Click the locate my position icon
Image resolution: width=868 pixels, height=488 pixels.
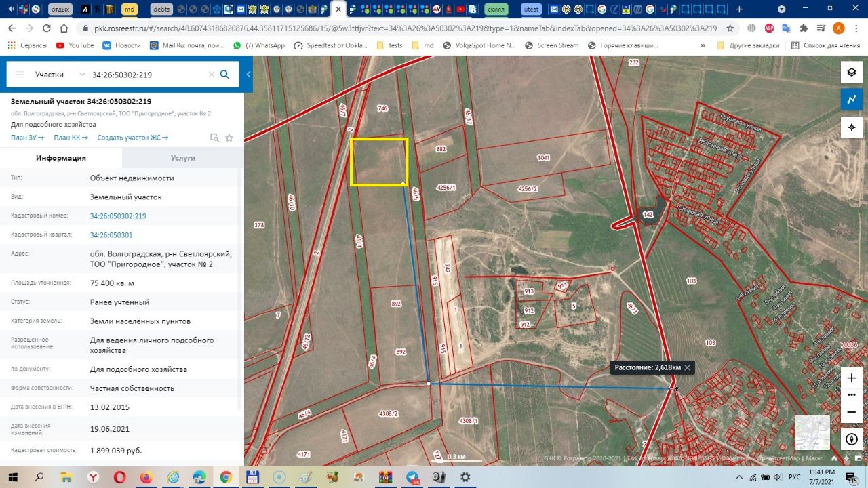click(852, 127)
